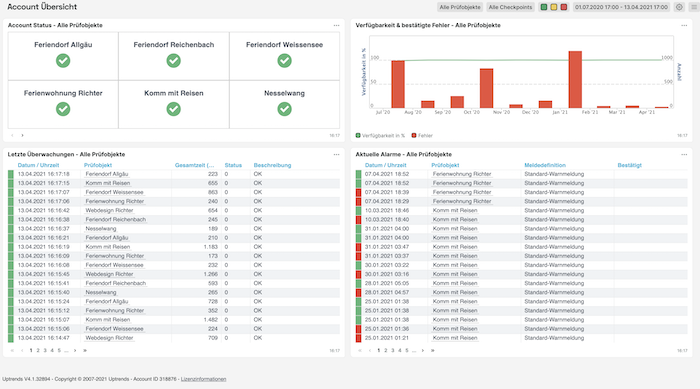
Task: Open options menu of Account Status tile
Action: tap(336, 25)
